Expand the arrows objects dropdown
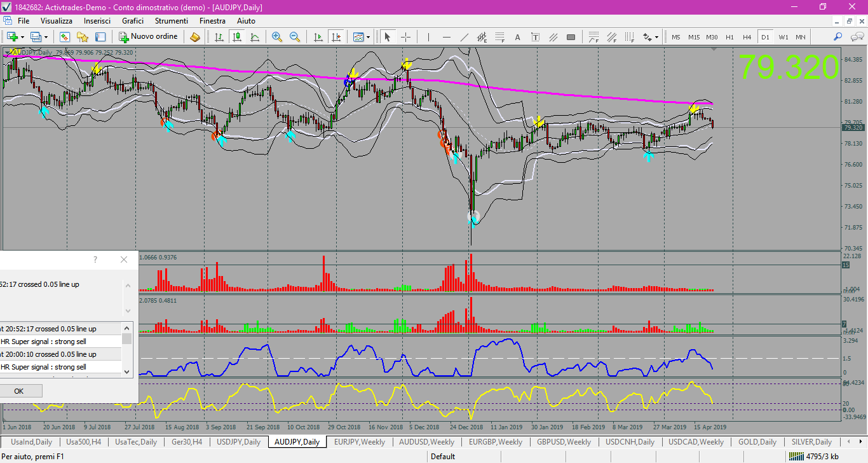 (x=656, y=37)
